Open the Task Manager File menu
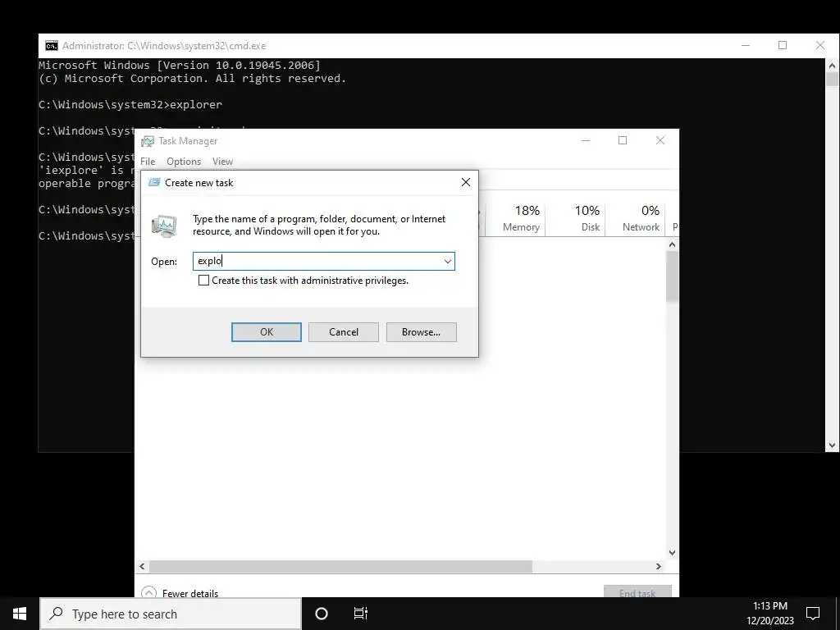 point(148,162)
